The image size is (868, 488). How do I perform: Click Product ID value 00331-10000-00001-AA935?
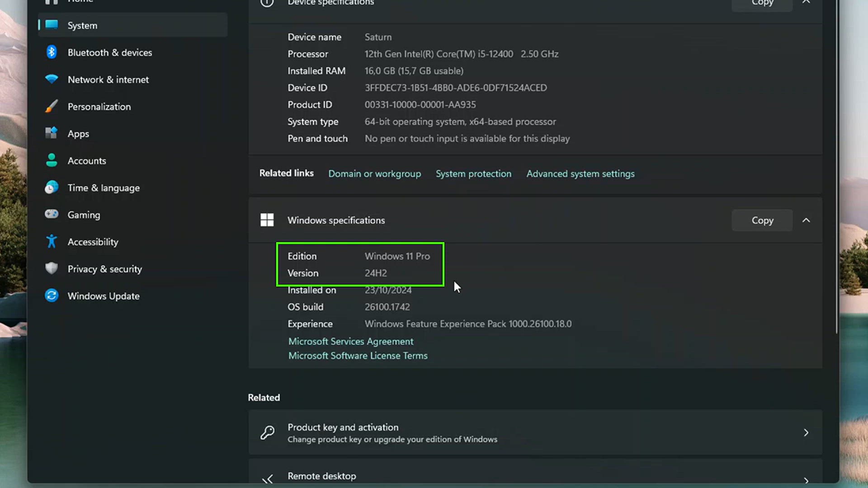pos(420,105)
